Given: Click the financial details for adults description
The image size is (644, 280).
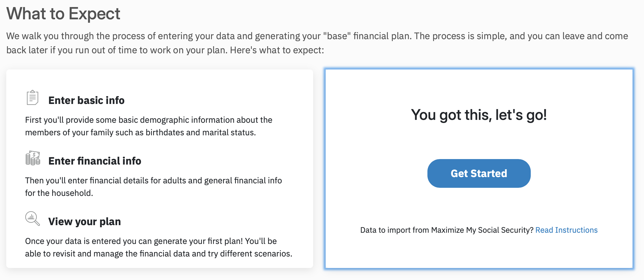Looking at the screenshot, I should click(153, 187).
